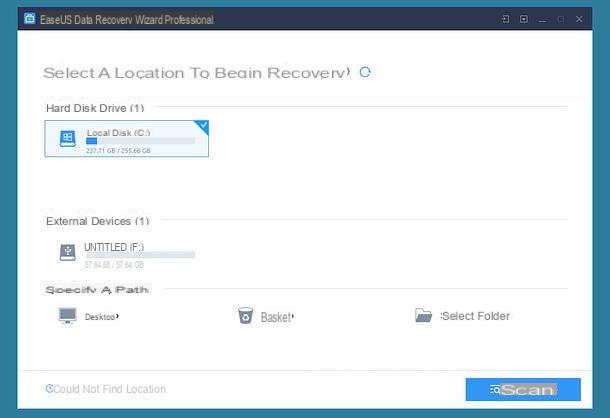Click the Hard Disk Drive (1) section header
610x418 pixels.
pos(95,108)
